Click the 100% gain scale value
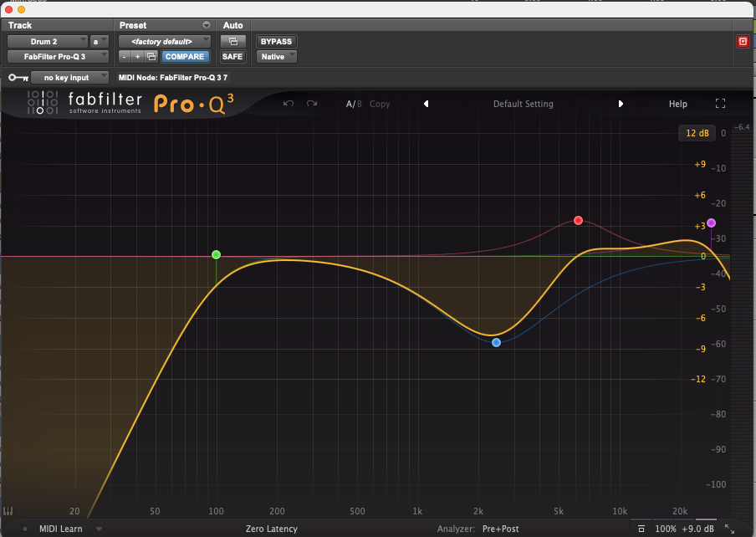This screenshot has height=537, width=756. coord(666,529)
